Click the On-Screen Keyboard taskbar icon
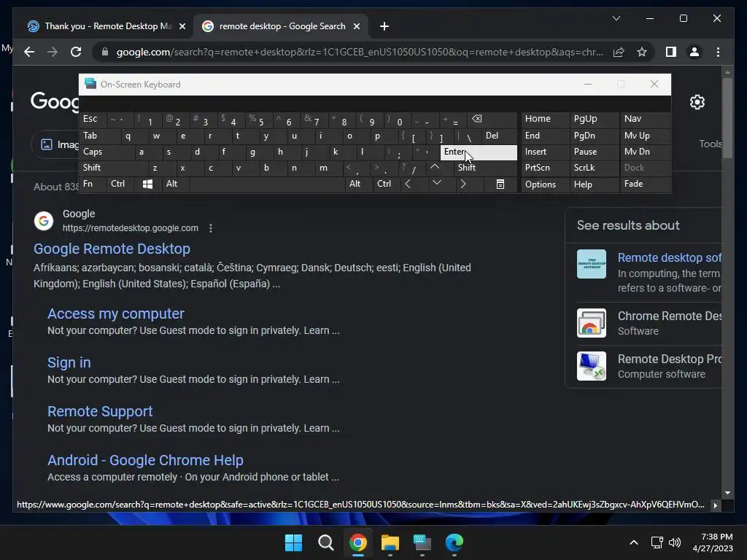This screenshot has width=747, height=560. 422,542
